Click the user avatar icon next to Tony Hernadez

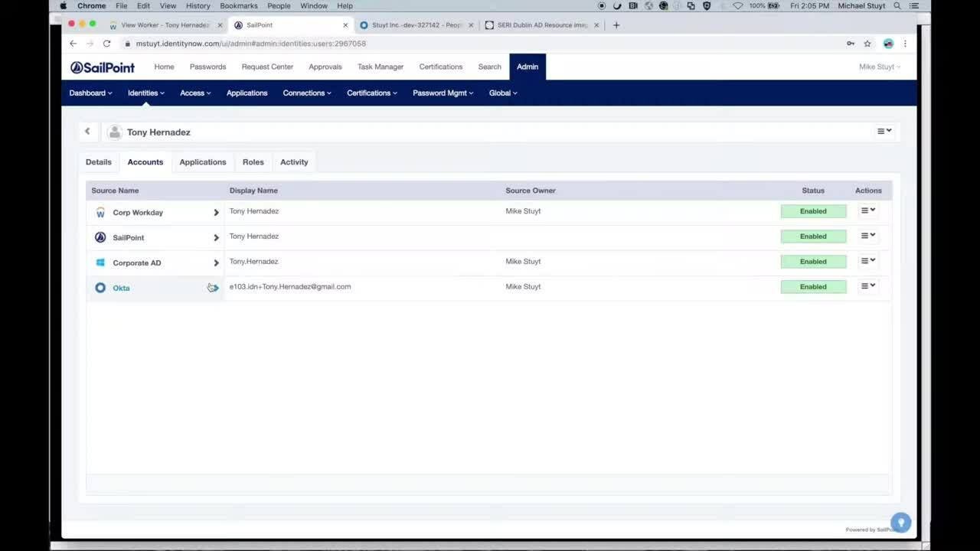(115, 132)
